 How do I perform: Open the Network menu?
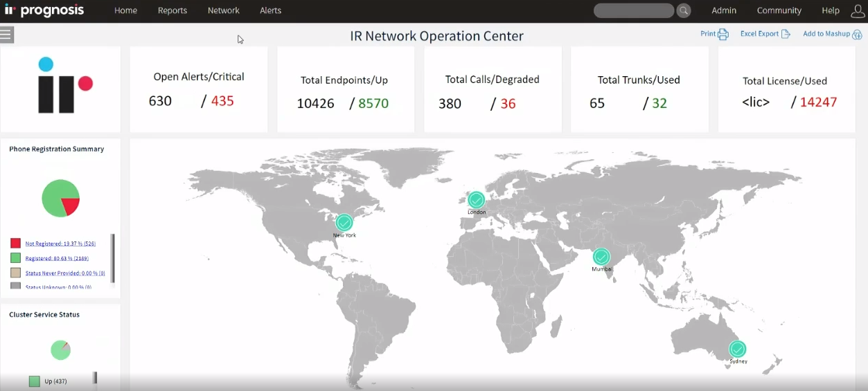tap(223, 10)
